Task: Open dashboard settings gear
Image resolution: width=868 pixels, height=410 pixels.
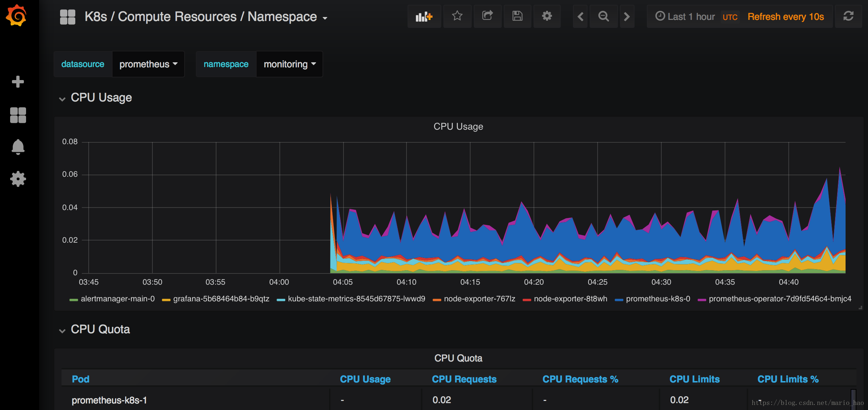Action: pyautogui.click(x=547, y=16)
